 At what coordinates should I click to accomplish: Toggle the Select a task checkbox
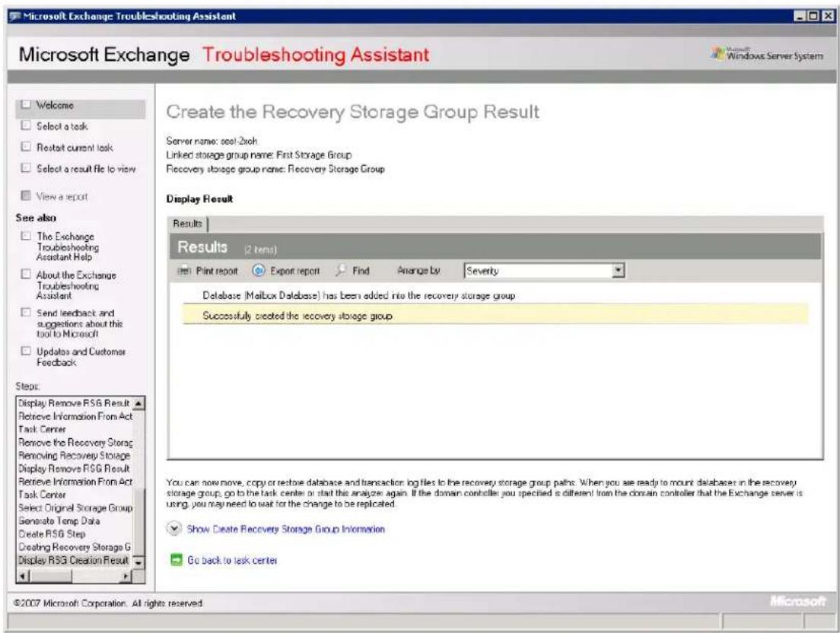[x=25, y=126]
